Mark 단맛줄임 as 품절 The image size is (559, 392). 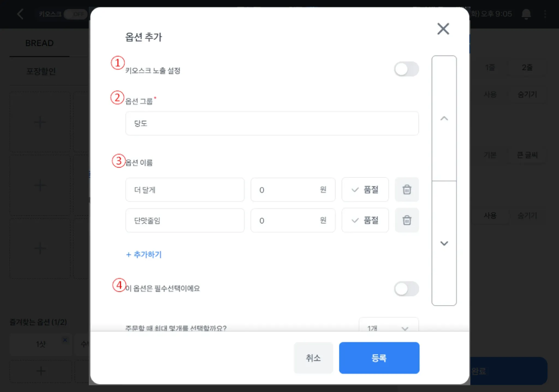(x=365, y=220)
